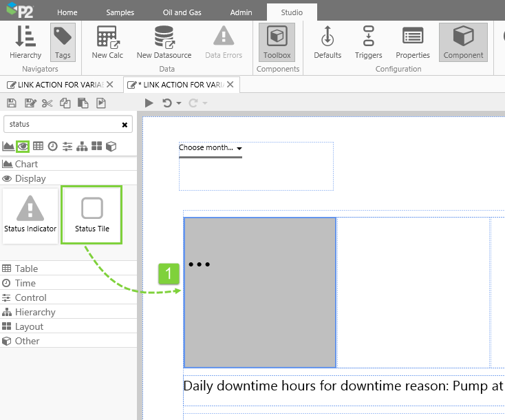This screenshot has height=420, width=505.
Task: Toggle the Display filter eye icon
Action: (23, 146)
